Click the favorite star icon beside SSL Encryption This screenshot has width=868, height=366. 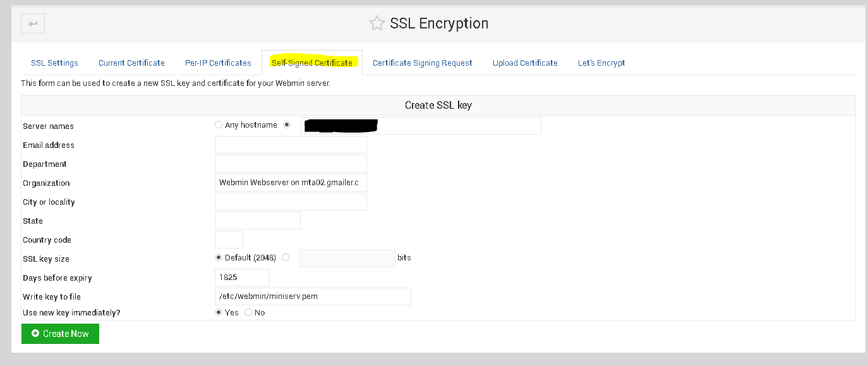coord(377,24)
